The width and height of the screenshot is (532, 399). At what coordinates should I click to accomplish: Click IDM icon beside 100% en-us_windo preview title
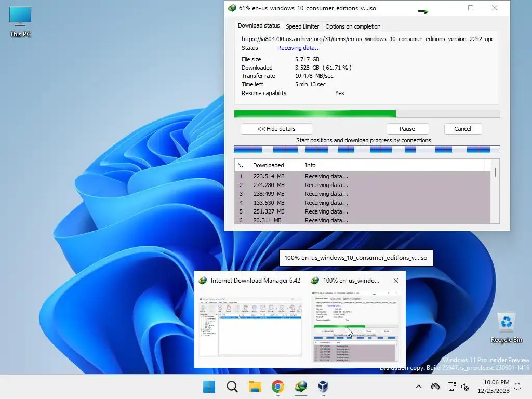click(315, 281)
